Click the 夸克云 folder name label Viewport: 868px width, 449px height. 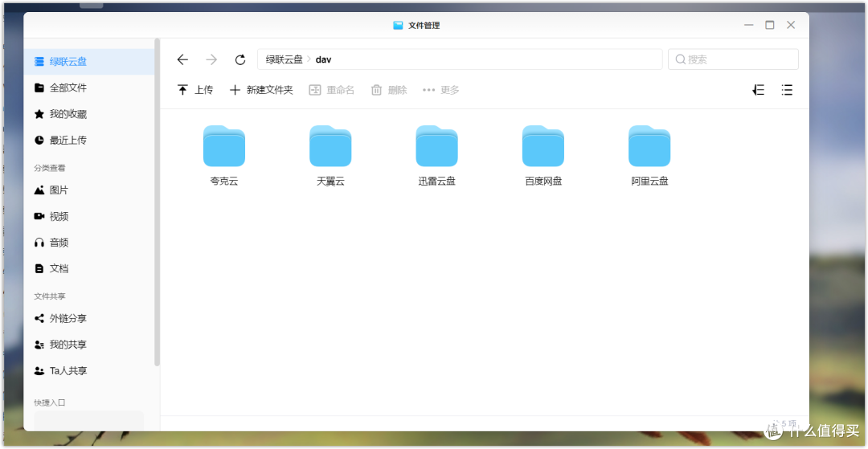pos(224,181)
